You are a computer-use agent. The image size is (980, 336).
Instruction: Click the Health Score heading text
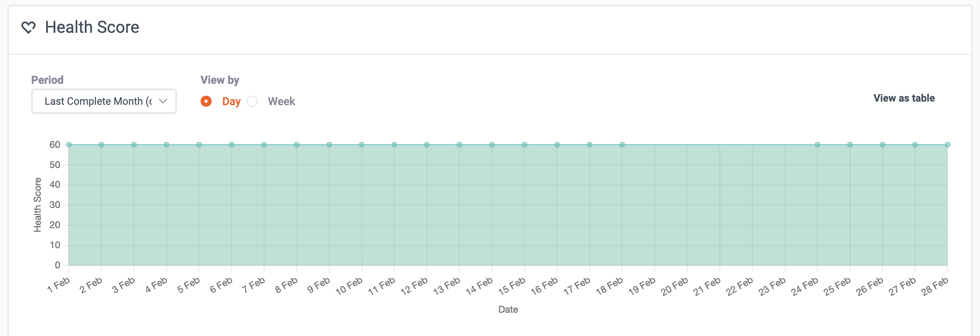[x=92, y=27]
